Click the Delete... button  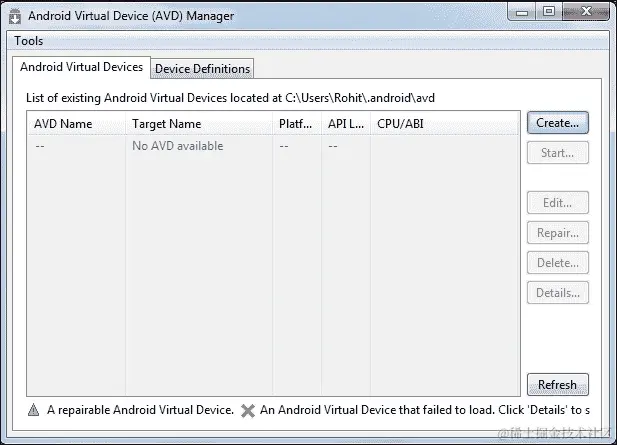pyautogui.click(x=558, y=263)
